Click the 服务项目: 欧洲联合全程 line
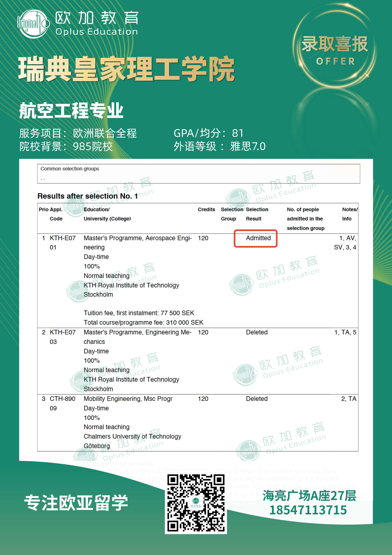 [78, 133]
